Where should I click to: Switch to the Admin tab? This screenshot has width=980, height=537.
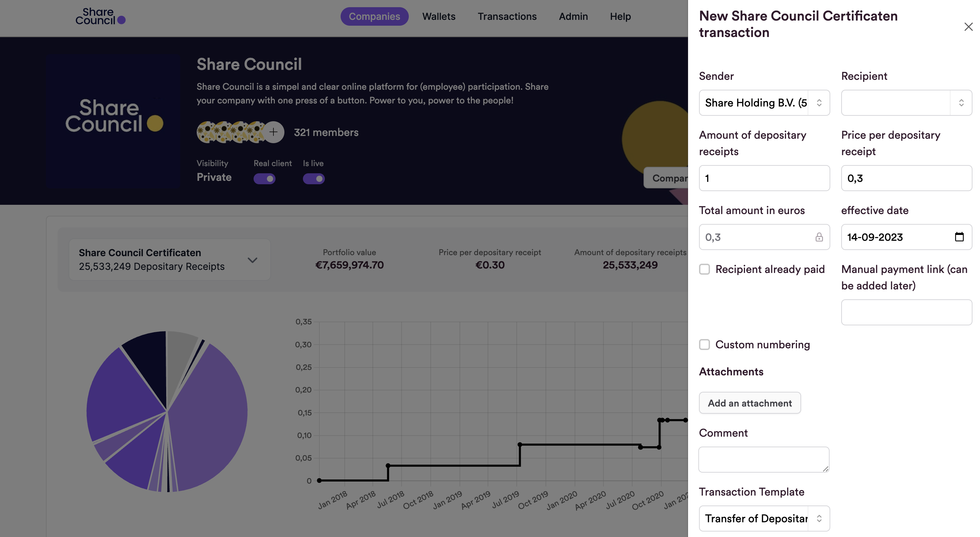[573, 16]
